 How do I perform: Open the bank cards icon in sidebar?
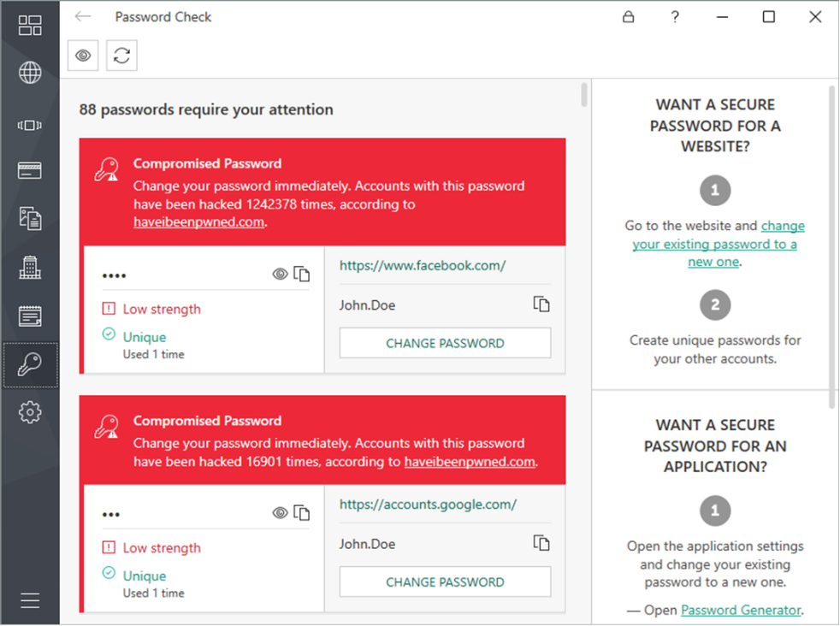click(x=30, y=170)
